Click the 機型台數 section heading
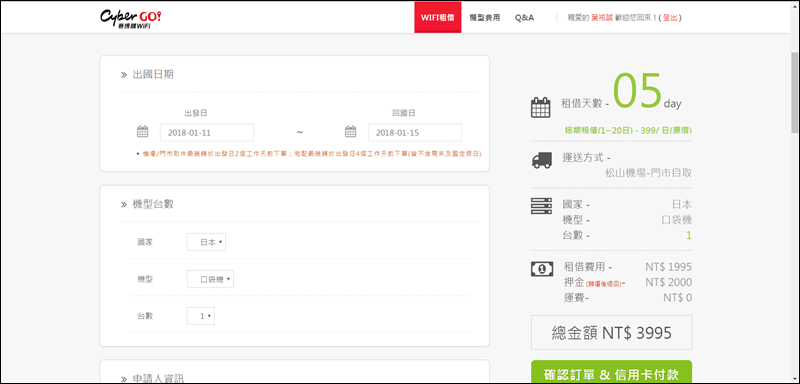This screenshot has height=384, width=800. point(153,204)
